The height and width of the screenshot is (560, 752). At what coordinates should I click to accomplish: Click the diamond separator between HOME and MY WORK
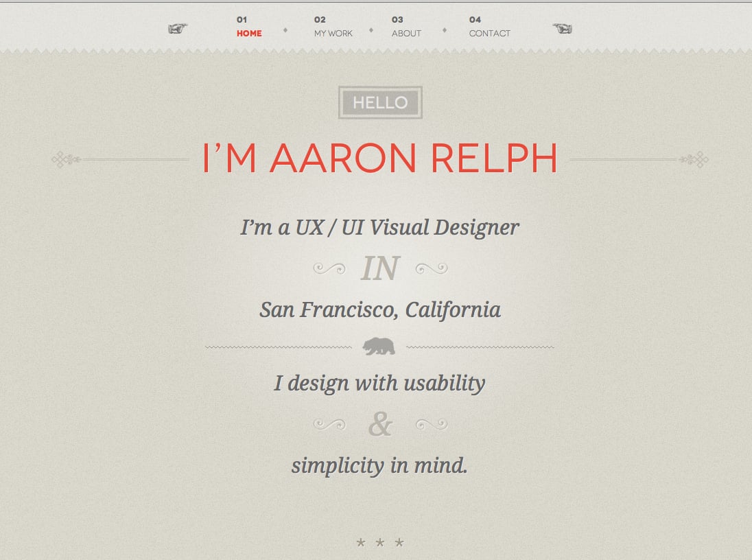286,30
